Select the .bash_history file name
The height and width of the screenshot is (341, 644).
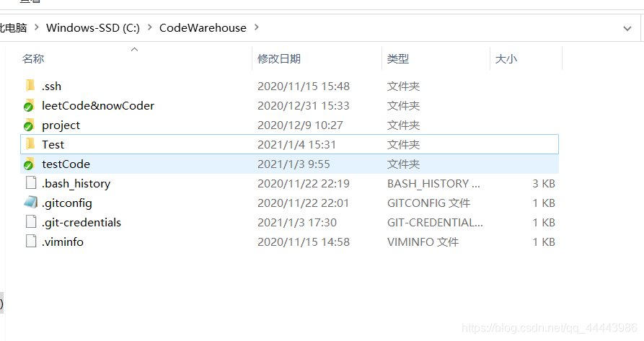pos(76,183)
